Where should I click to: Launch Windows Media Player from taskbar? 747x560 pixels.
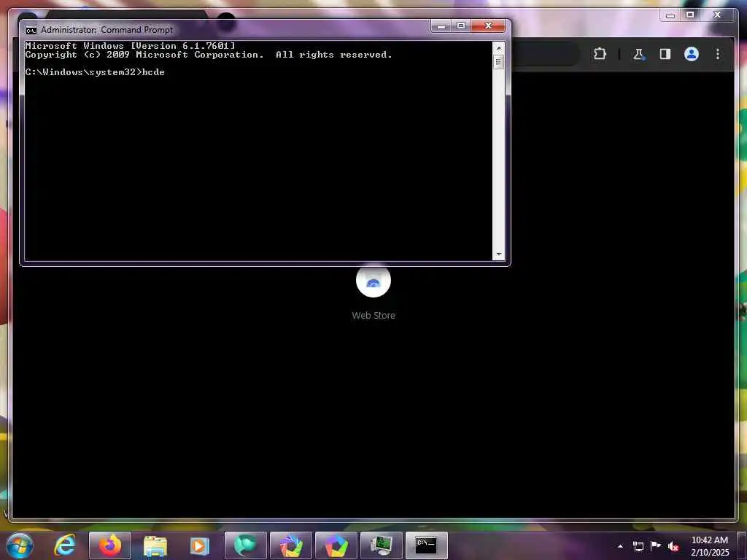point(200,545)
